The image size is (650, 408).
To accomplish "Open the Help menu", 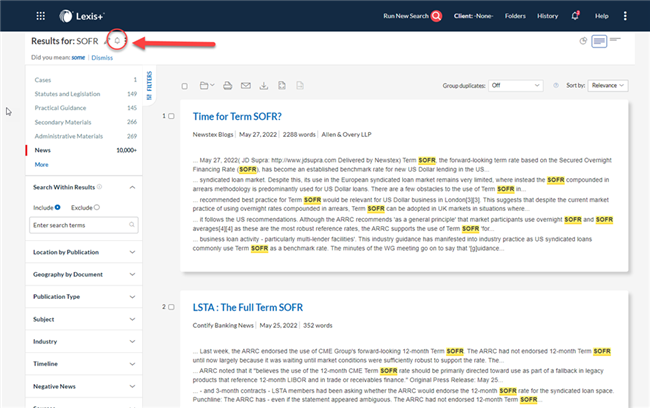I will pos(601,16).
